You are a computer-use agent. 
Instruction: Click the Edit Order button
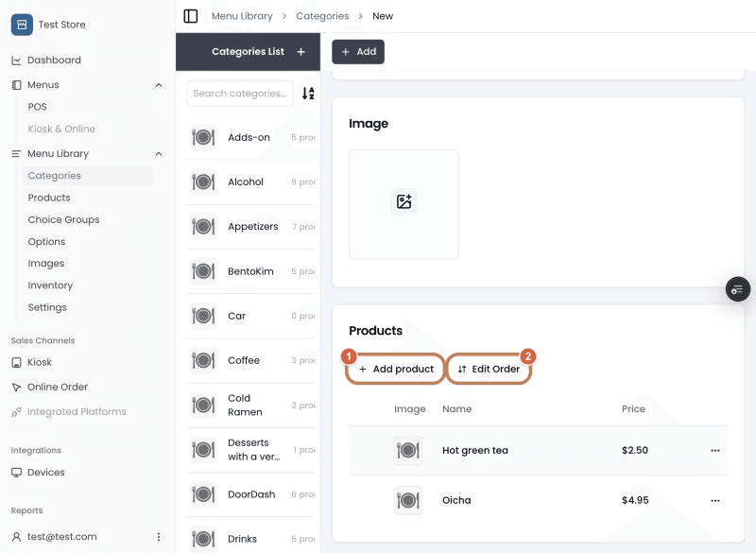(x=489, y=369)
